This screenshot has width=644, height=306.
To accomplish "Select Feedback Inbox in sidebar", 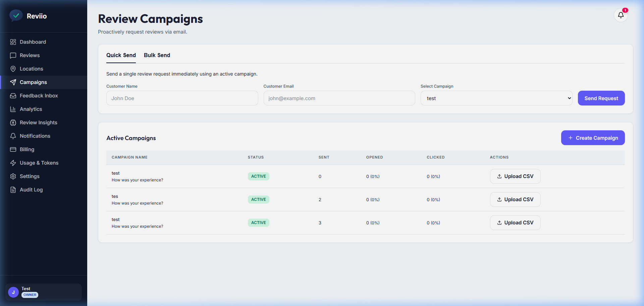I will coord(44,96).
